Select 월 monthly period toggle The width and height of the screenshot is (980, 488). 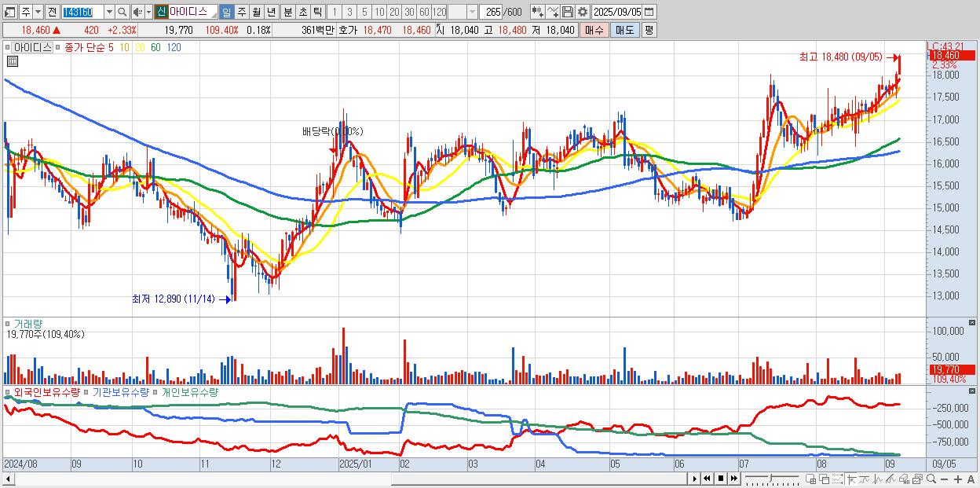[x=256, y=12]
